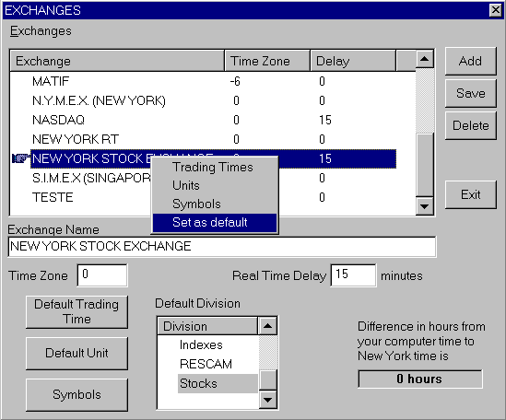Click Division list scroll up arrow
Image resolution: width=506 pixels, height=420 pixels.
267,326
